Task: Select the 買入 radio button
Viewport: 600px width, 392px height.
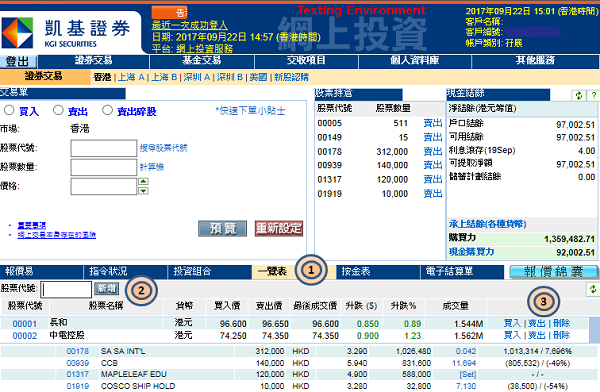Action: coord(9,110)
